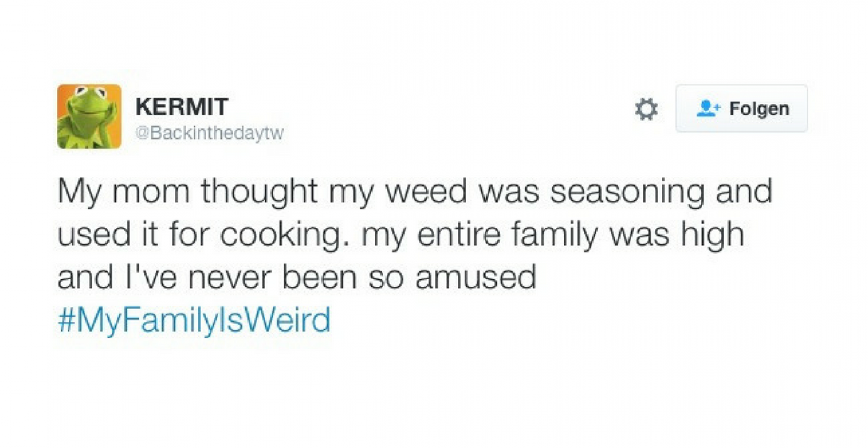Screen dimensions: 868x448
Task: Click the word "mom" in the tweet
Action: 151,192
